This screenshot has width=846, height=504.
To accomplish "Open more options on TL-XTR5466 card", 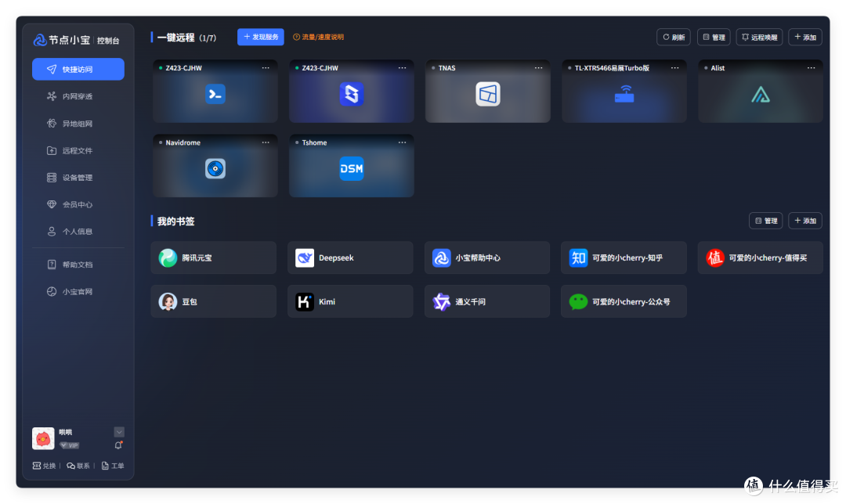I will (675, 68).
